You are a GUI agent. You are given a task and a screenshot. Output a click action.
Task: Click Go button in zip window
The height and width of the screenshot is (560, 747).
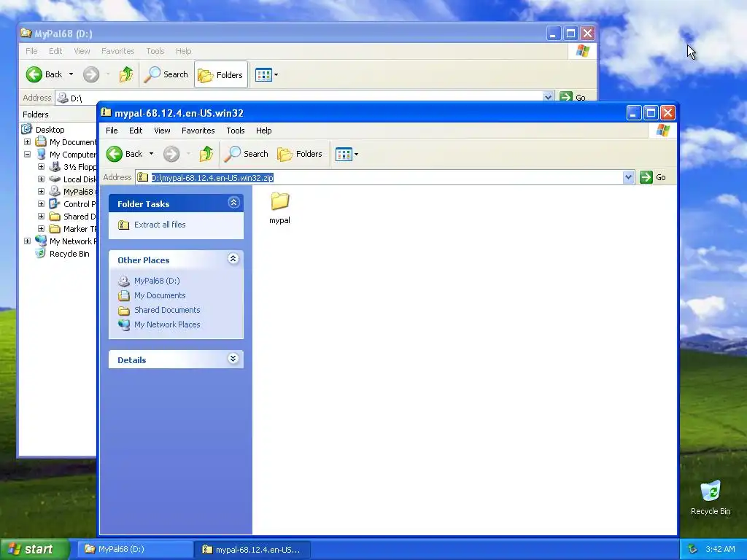(x=653, y=177)
